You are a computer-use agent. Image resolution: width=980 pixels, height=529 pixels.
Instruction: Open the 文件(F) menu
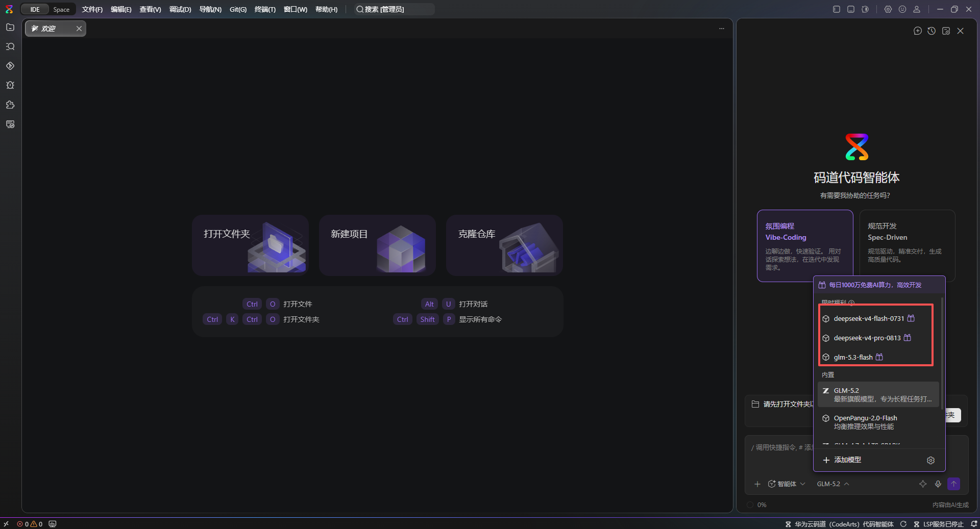coord(92,9)
